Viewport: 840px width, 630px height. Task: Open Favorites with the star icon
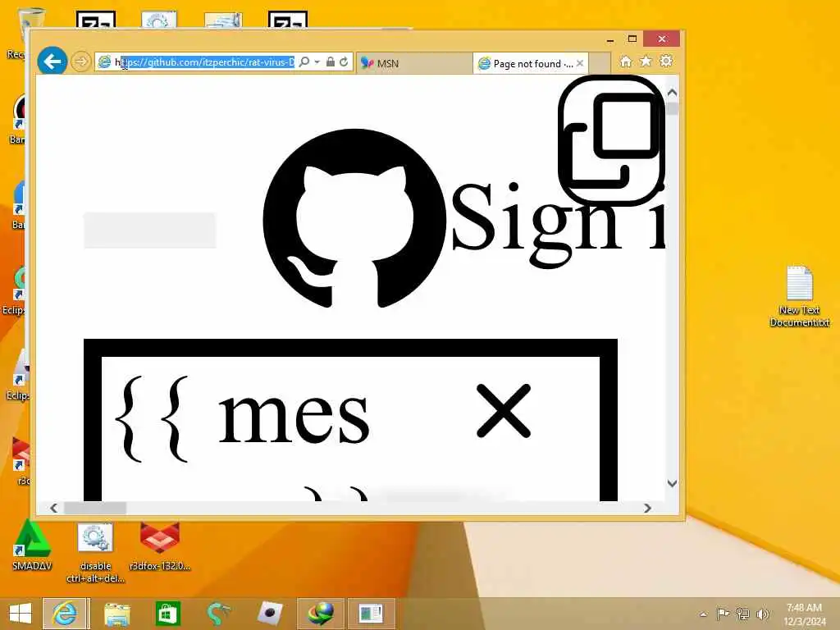click(646, 61)
